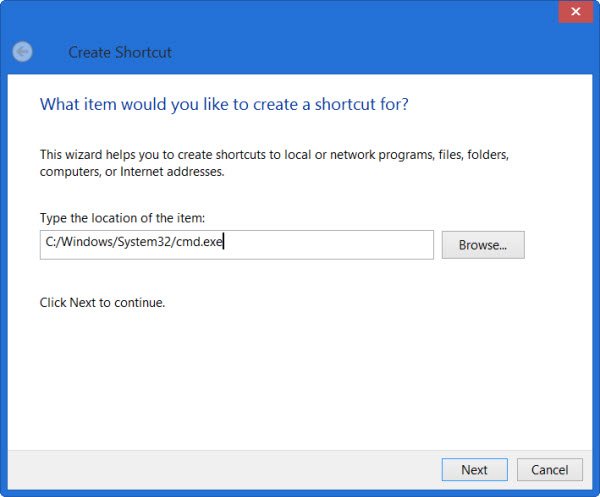Go back using the wizard's back arrow
The image size is (600, 497).
tap(22, 52)
